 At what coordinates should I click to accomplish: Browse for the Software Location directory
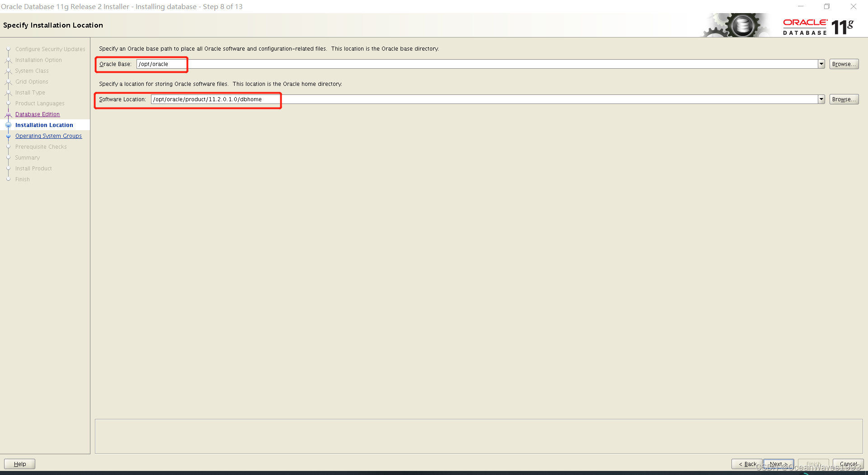[x=844, y=99]
